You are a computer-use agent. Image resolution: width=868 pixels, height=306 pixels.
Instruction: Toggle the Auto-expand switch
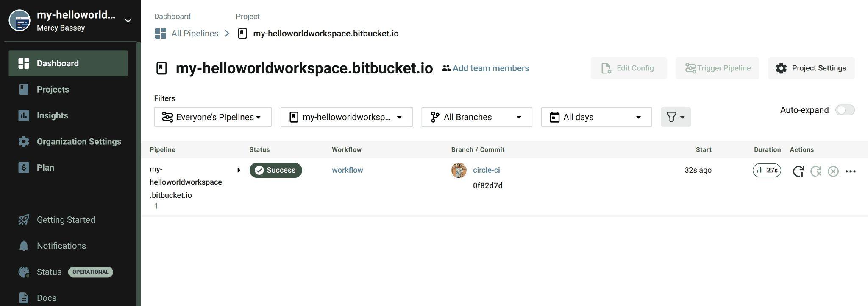click(845, 110)
